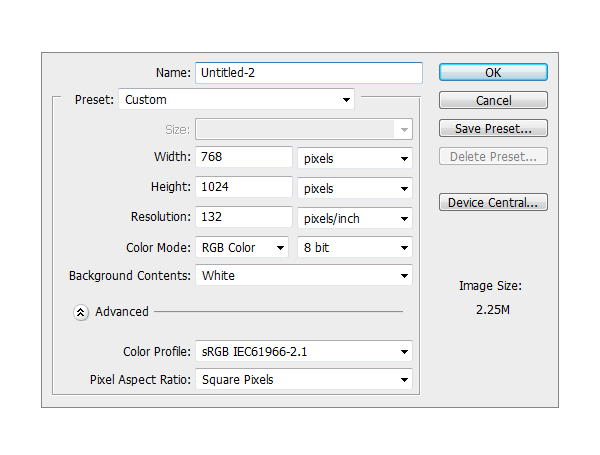Open the Height units dropdown
The width and height of the screenshot is (600, 455).
point(355,188)
